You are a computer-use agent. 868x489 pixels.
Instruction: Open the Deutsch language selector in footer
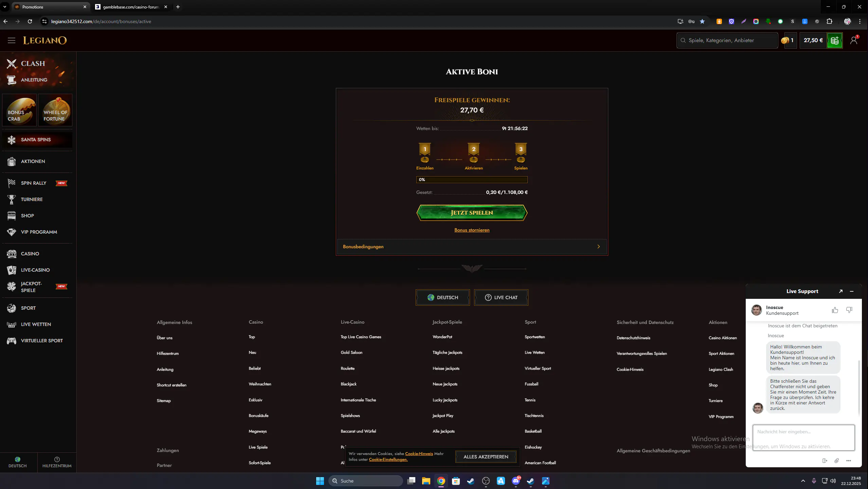tap(442, 297)
